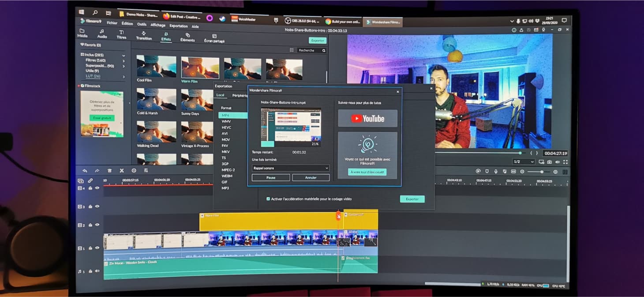The width and height of the screenshot is (644, 297).
Task: Switch to the Transition tab
Action: click(x=144, y=36)
